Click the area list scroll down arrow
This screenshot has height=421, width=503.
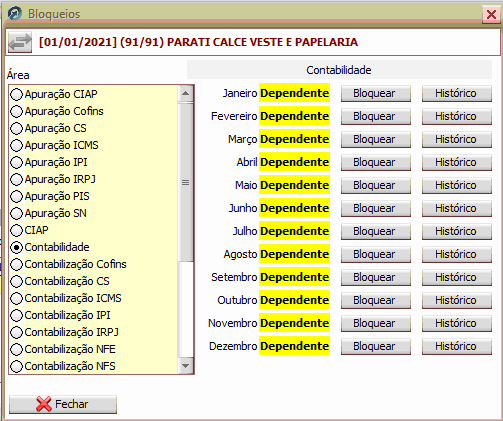[x=185, y=366]
